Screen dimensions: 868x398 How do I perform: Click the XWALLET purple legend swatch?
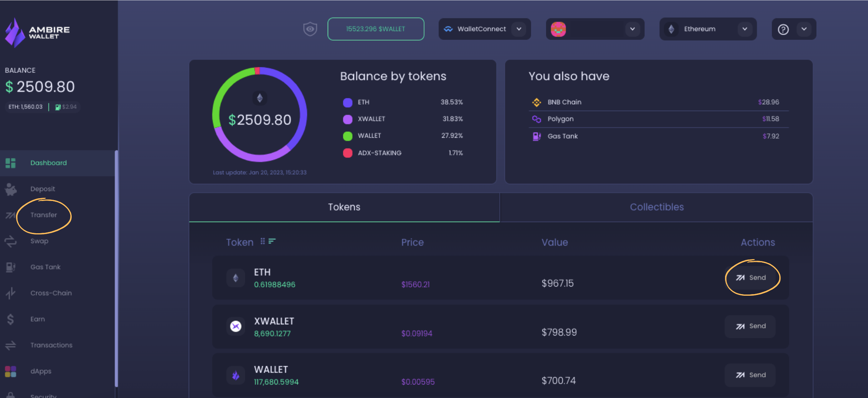(348, 119)
